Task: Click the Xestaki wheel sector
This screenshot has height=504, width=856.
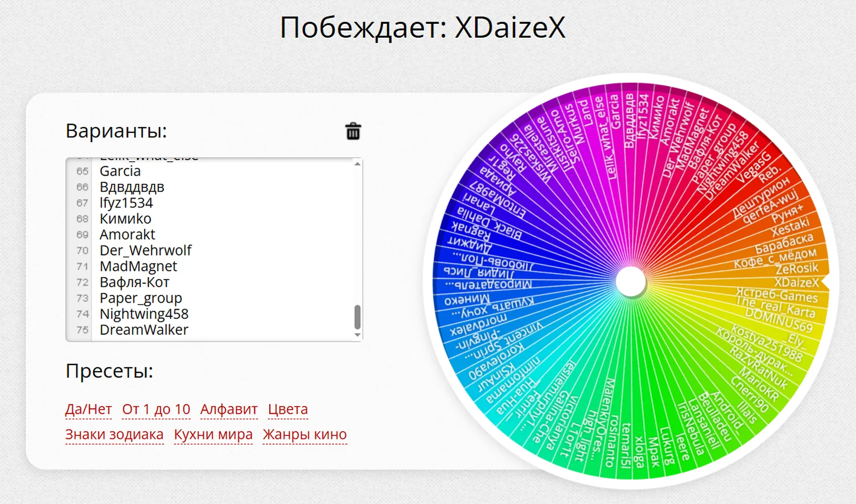Action: click(x=790, y=228)
